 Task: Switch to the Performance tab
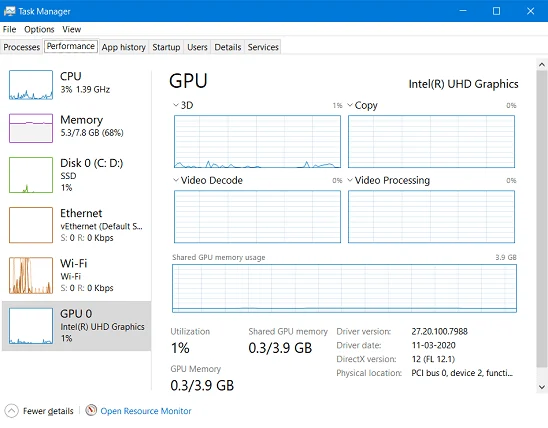coord(71,46)
